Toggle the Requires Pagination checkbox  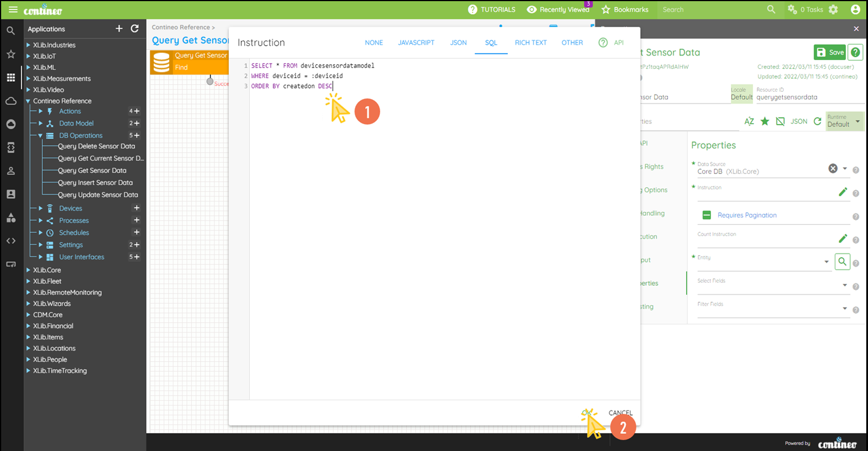[x=707, y=215]
